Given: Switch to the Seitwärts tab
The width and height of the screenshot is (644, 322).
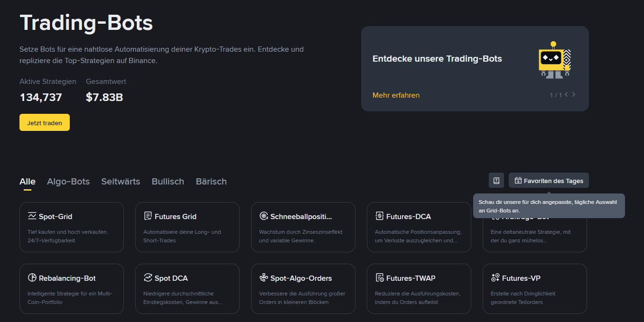Looking at the screenshot, I should point(121,182).
